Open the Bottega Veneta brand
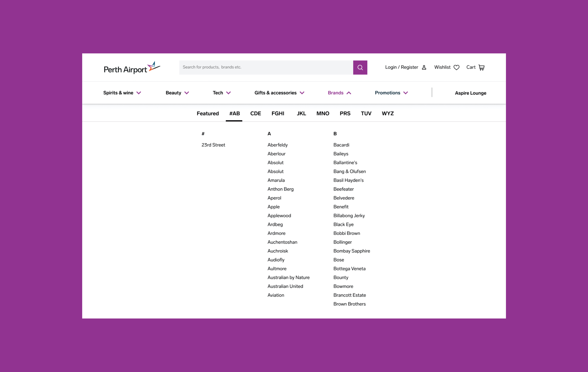 (x=349, y=269)
